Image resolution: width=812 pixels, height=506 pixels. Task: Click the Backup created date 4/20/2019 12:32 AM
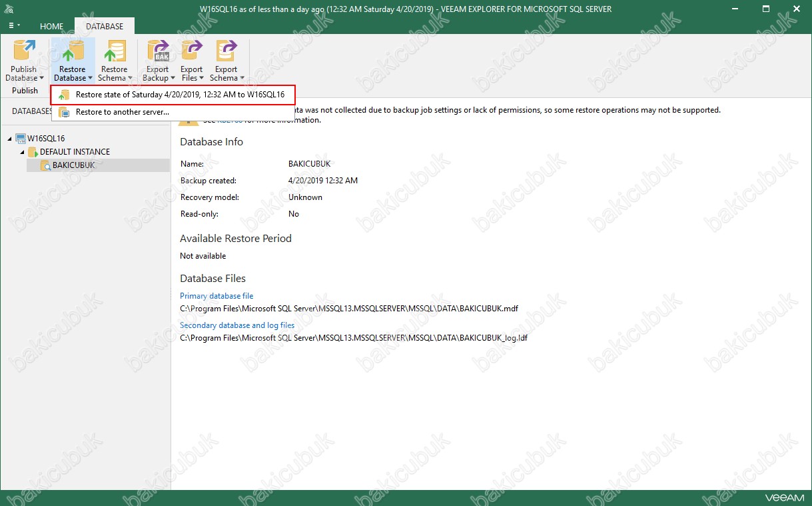point(323,181)
